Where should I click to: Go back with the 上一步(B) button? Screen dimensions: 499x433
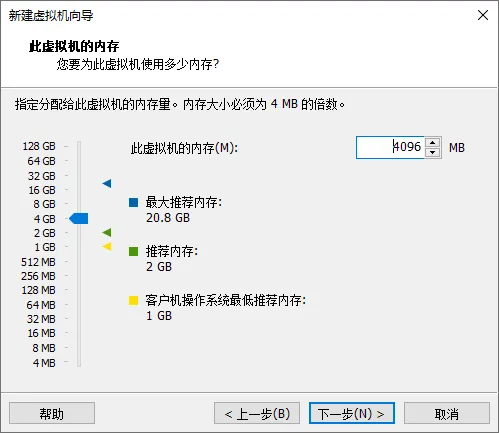click(257, 413)
